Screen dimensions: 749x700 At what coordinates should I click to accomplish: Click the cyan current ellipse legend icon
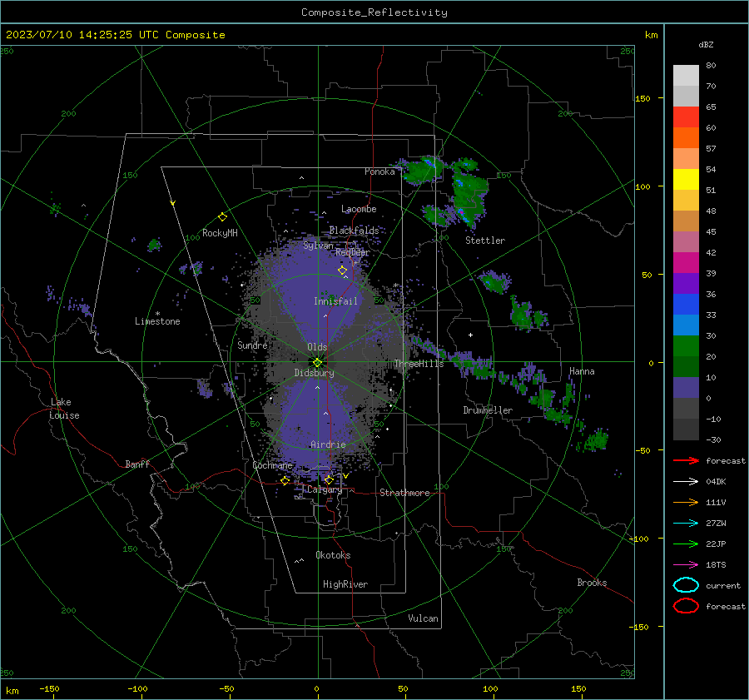click(686, 585)
